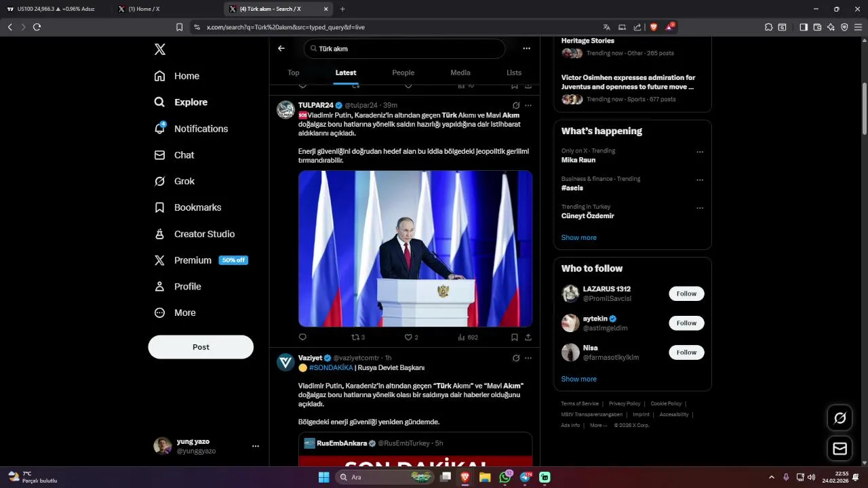
Task: Open the Notifications bell icon
Action: 159,128
